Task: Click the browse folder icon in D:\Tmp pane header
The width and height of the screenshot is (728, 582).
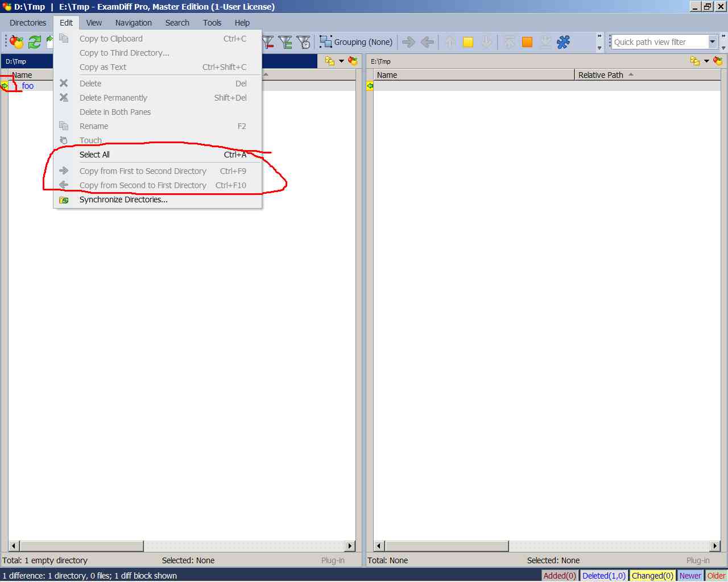Action: [330, 61]
